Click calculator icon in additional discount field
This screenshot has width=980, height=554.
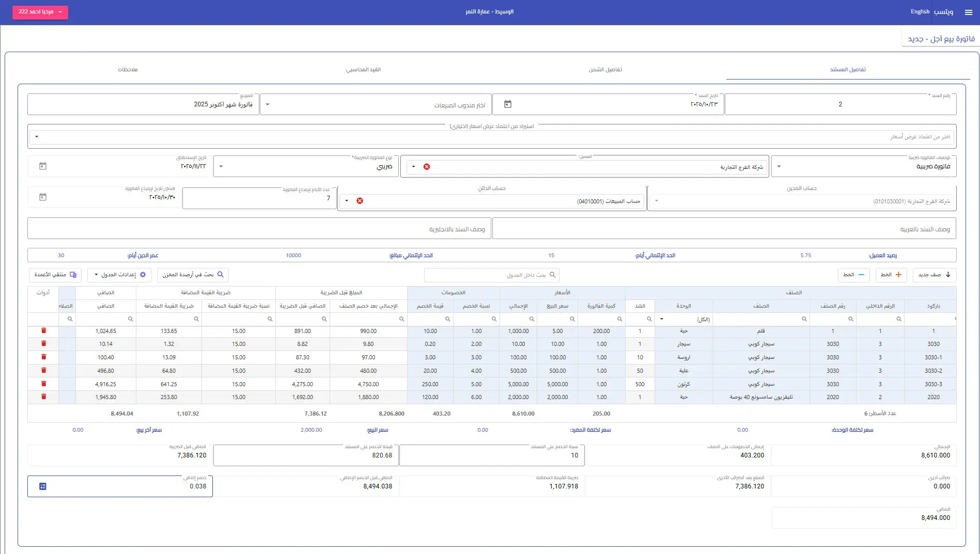pos(43,486)
